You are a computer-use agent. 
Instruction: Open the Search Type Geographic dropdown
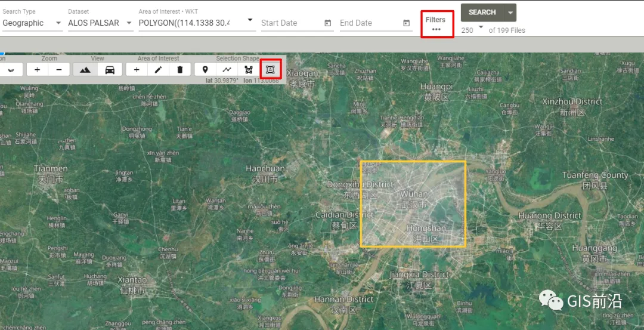click(x=32, y=23)
